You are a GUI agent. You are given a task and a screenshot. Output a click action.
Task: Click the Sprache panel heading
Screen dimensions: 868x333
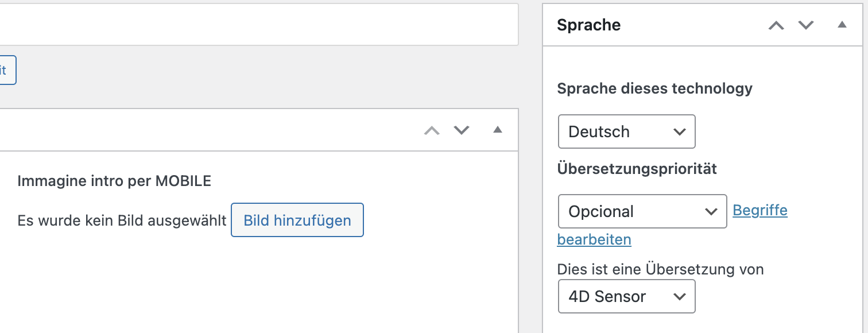pos(588,25)
